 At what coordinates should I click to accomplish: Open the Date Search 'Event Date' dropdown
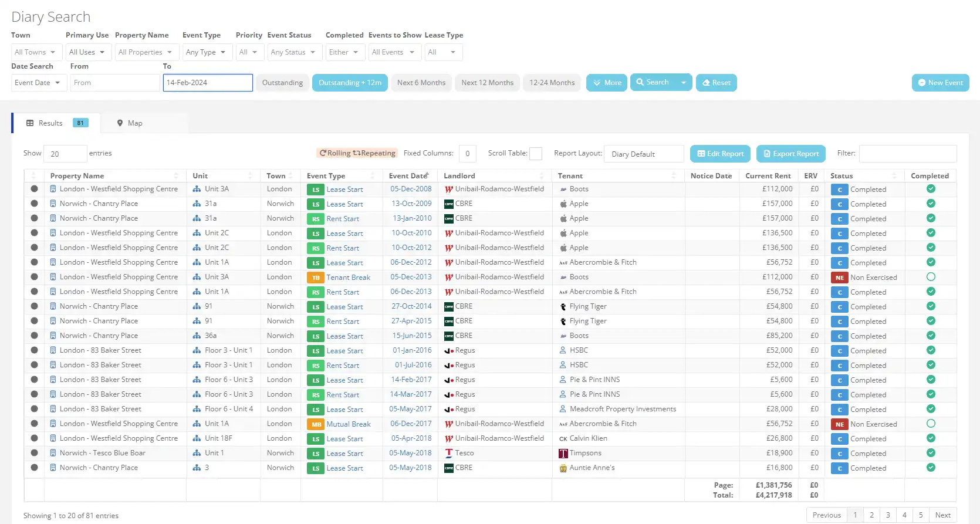coord(39,83)
